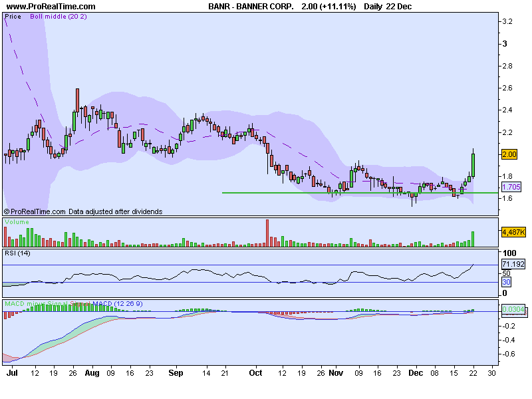
Task: Click the 14 date label in September
Action: tap(206, 373)
